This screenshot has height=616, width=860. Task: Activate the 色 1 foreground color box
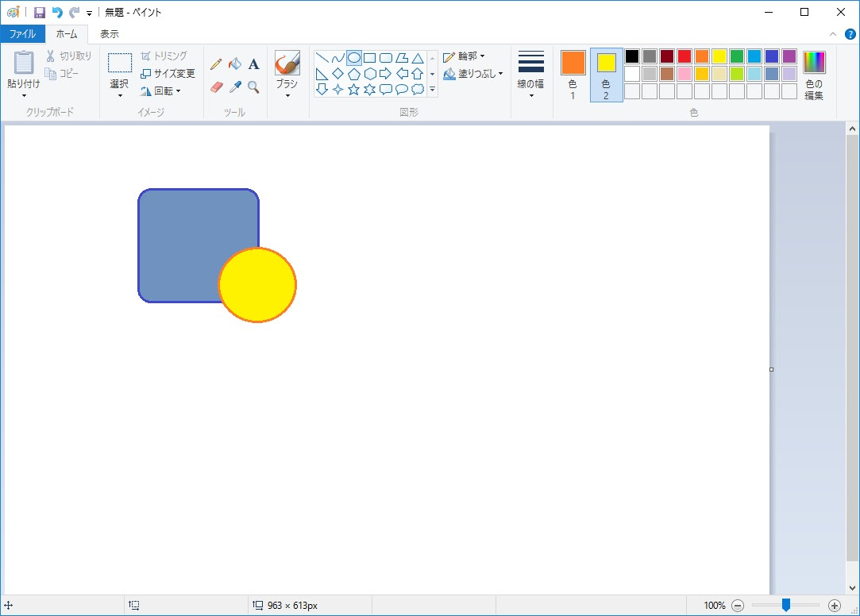tap(573, 75)
